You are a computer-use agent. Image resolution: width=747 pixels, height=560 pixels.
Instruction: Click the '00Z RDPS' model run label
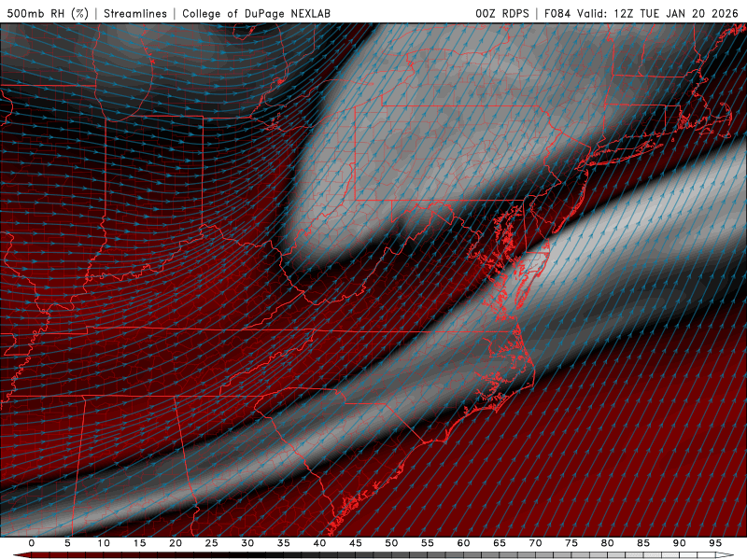(502, 13)
